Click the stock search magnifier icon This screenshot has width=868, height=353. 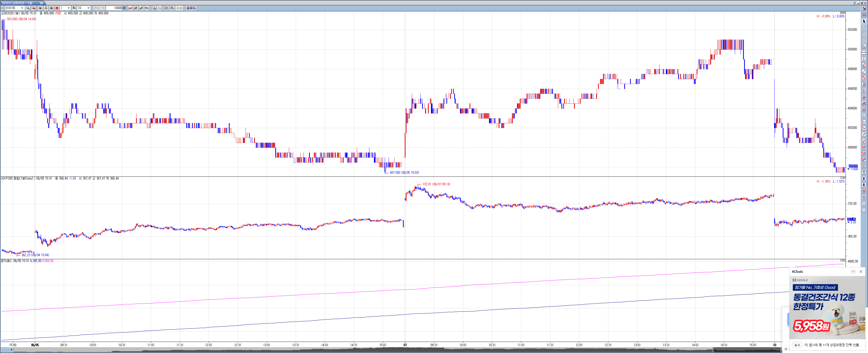coord(28,8)
